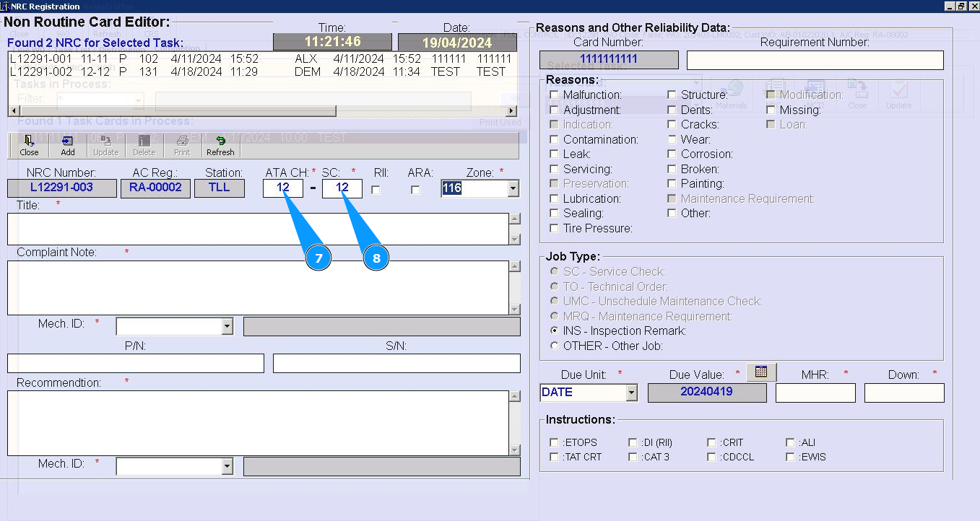Enable the EWIS instruction checkbox
This screenshot has width=980, height=521.
pos(791,457)
